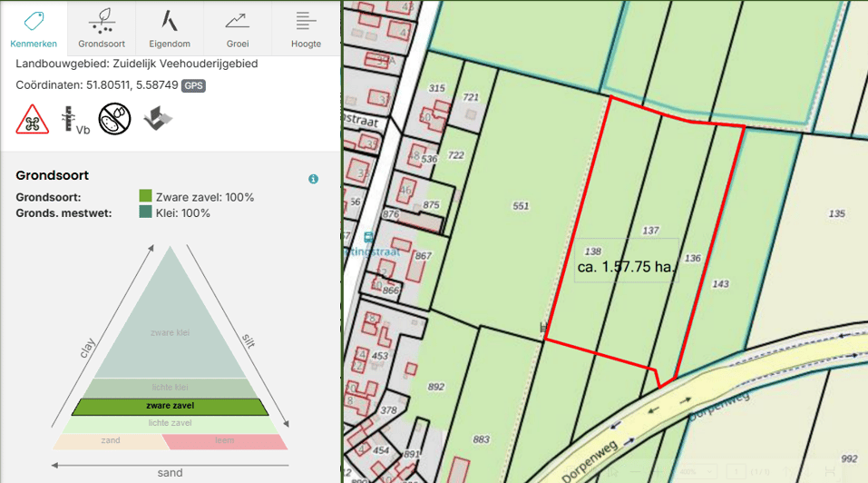Click the green Zware zavel color swatch
868x483 pixels.
pyautogui.click(x=146, y=195)
